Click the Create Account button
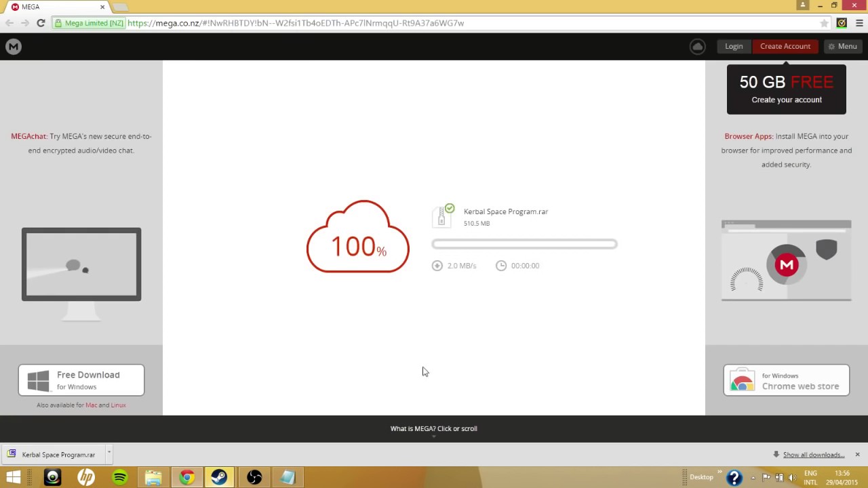Image resolution: width=868 pixels, height=488 pixels. (x=785, y=46)
